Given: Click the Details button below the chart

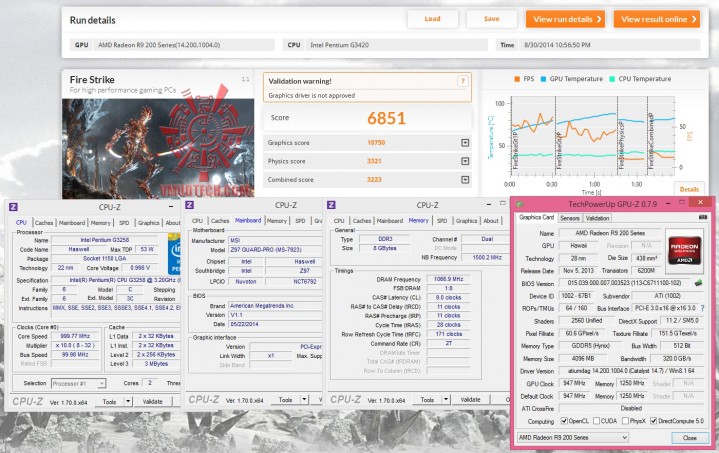Looking at the screenshot, I should [689, 189].
